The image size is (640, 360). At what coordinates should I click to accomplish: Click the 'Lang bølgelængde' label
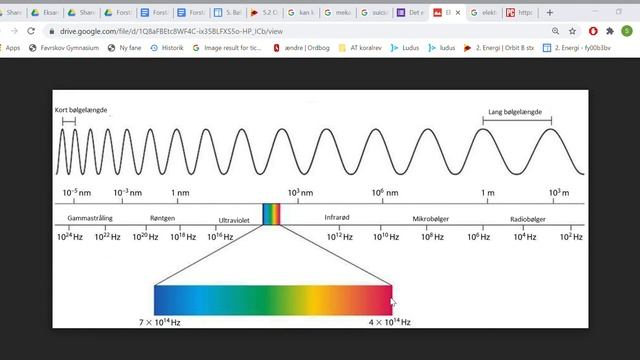pos(515,112)
